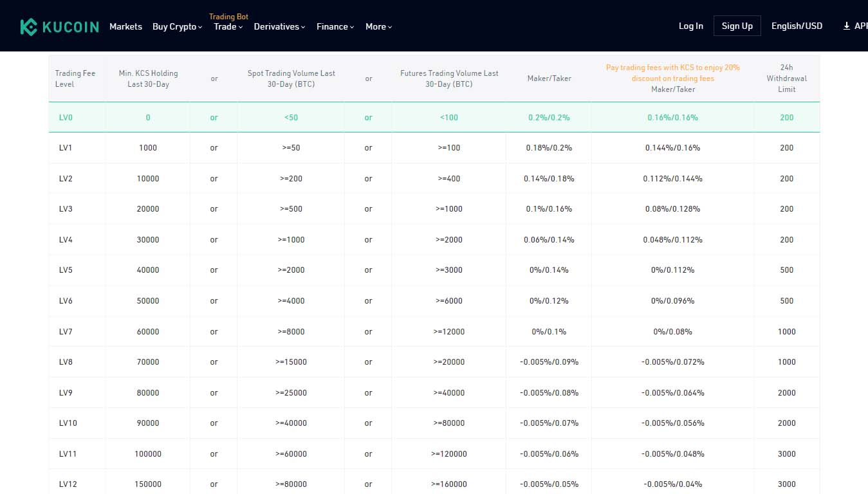Open the Derivatives dropdown
Image resolution: width=868 pixels, height=494 pixels.
coord(279,26)
